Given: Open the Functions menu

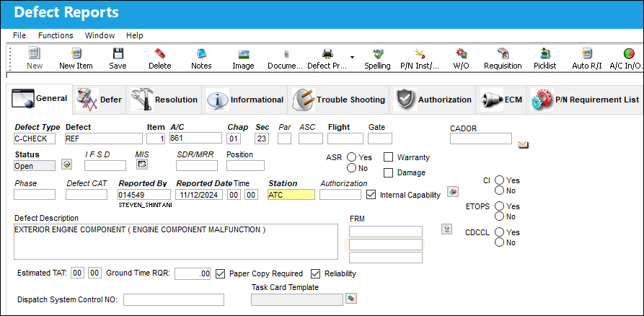Looking at the screenshot, I should pyautogui.click(x=56, y=35).
